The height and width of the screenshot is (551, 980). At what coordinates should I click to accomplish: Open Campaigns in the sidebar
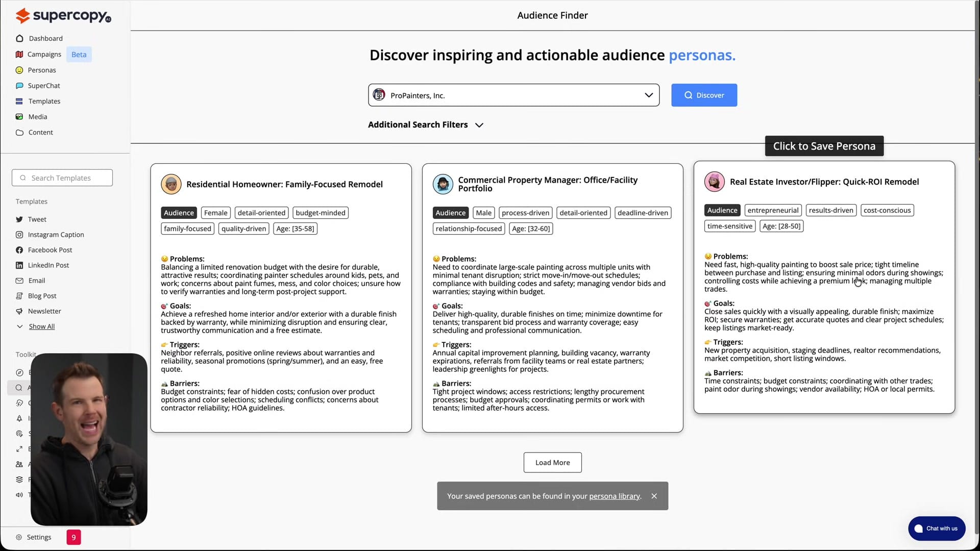tap(38, 54)
